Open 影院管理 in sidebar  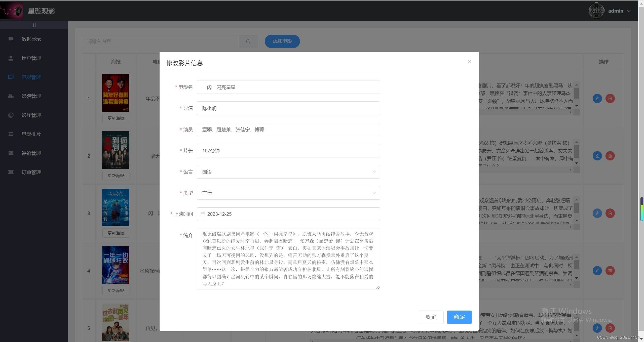[31, 96]
